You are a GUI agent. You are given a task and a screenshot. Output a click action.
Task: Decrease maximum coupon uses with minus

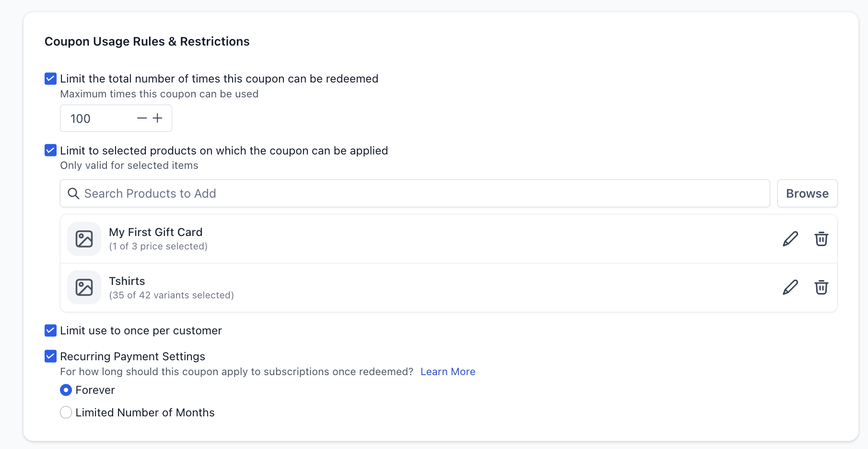[142, 118]
